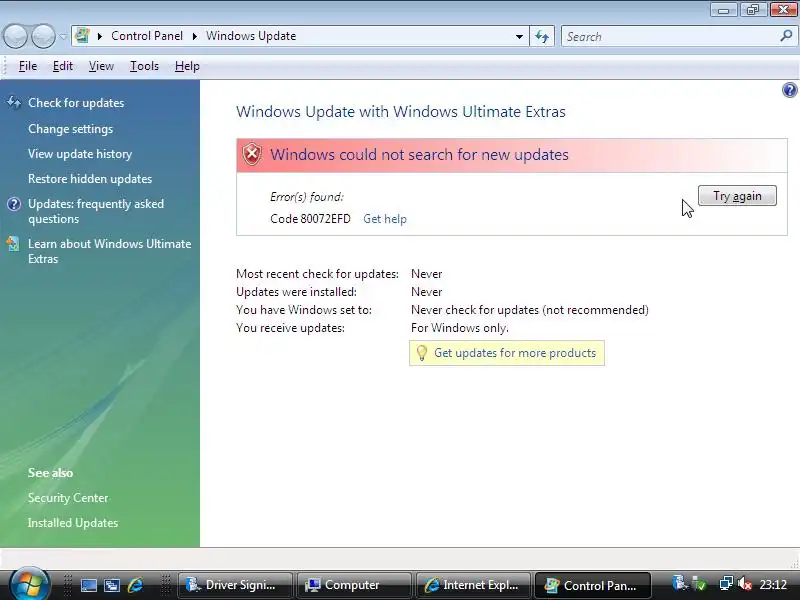Click the Try again button
Screen dimensions: 800x600
[737, 196]
